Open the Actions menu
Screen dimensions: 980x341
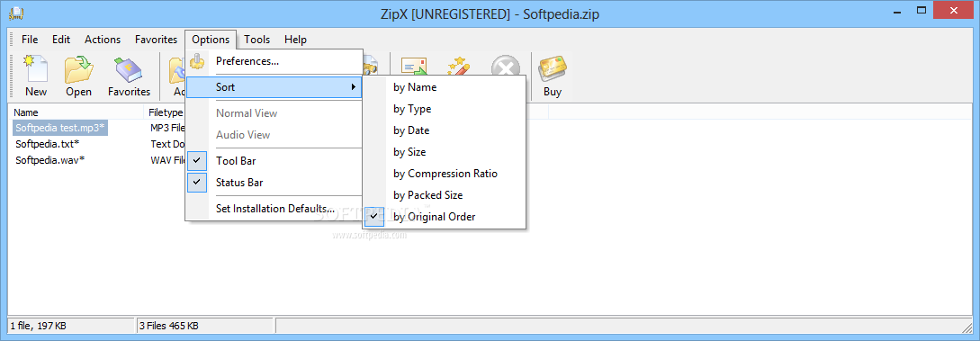pos(103,40)
